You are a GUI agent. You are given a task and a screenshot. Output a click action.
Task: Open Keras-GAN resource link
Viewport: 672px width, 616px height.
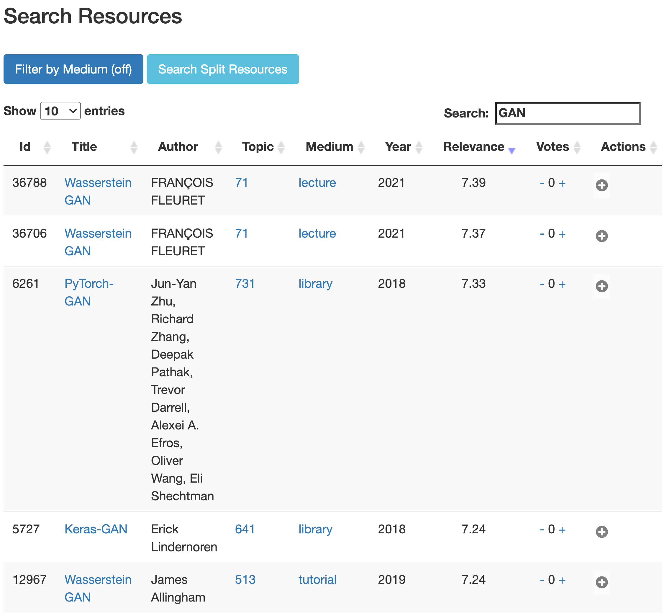pos(96,529)
